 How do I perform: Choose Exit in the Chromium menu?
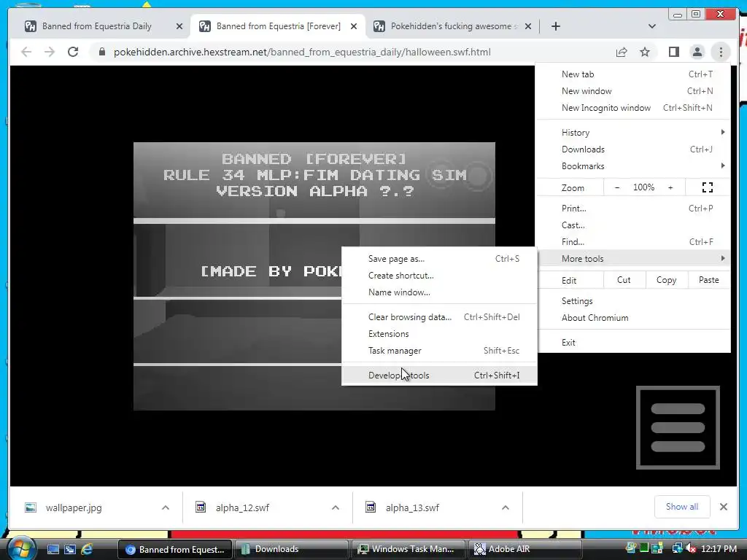[x=634, y=343]
